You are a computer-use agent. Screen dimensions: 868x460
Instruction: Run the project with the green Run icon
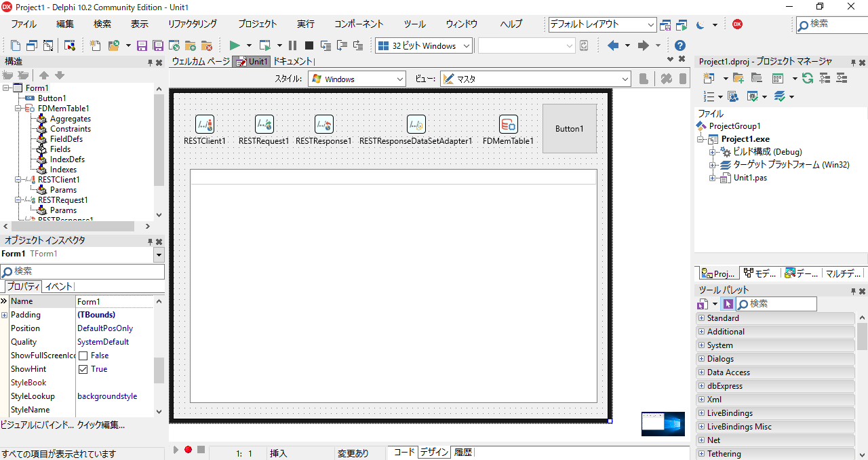point(234,45)
